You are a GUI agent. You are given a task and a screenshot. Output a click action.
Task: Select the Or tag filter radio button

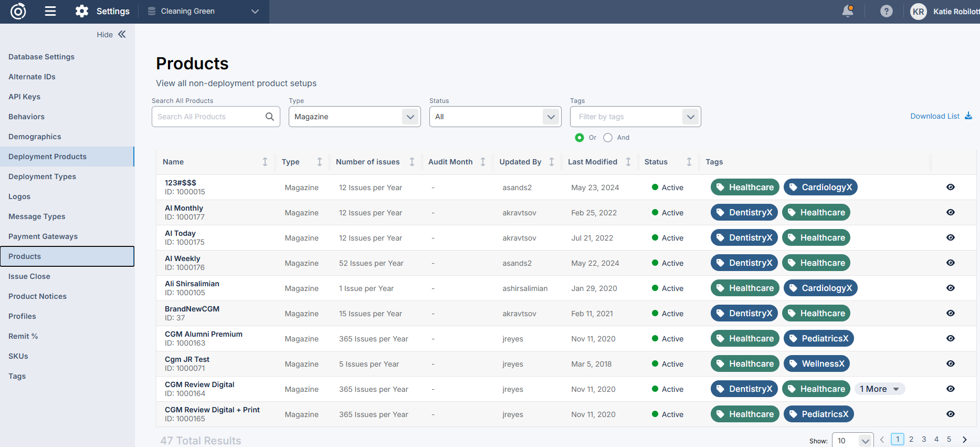point(579,138)
